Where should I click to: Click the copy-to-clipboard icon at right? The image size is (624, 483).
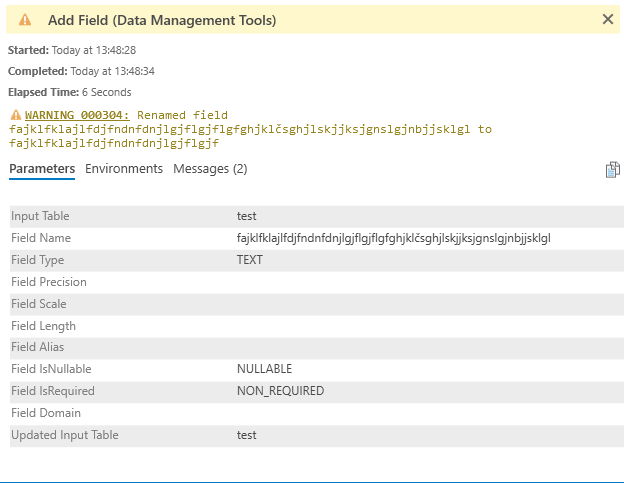(613, 170)
